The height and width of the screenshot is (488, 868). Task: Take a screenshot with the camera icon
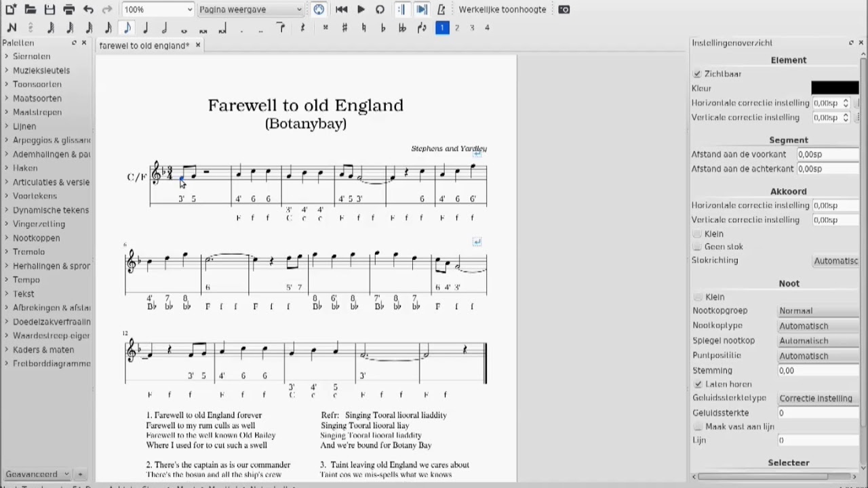tap(564, 9)
